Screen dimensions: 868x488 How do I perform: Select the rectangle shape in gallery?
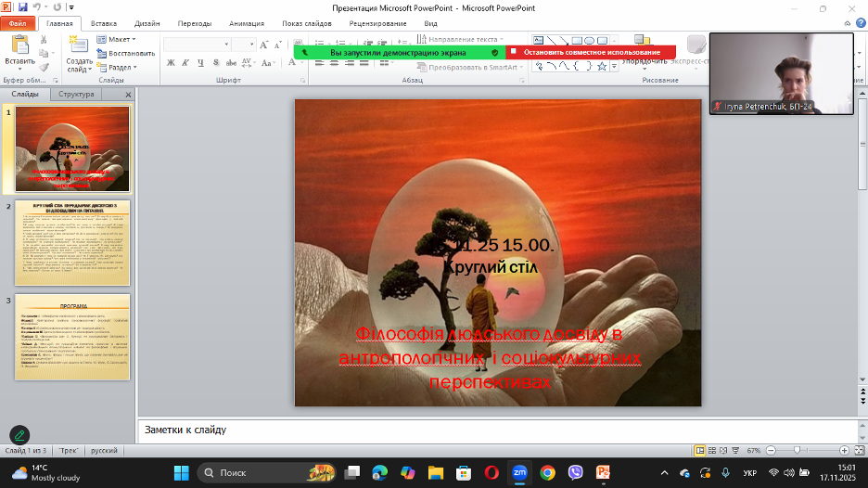pyautogui.click(x=577, y=41)
